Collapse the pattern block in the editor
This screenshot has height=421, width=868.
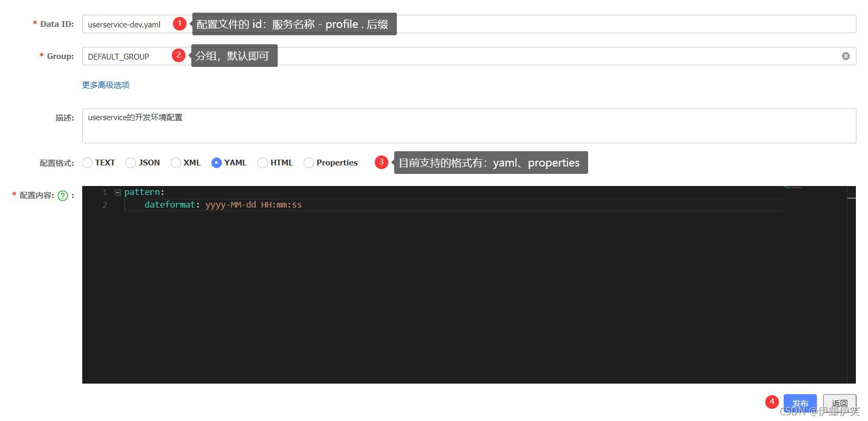coord(118,192)
